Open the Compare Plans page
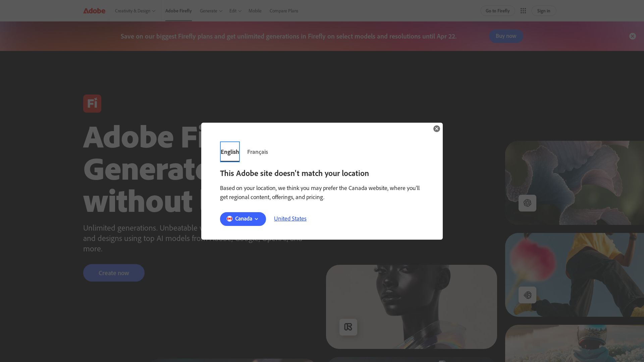 (284, 11)
